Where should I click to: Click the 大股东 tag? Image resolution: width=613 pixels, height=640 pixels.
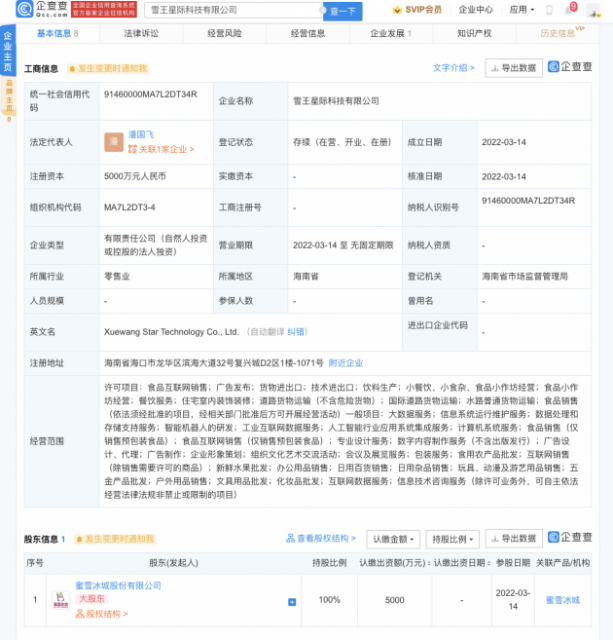92,599
